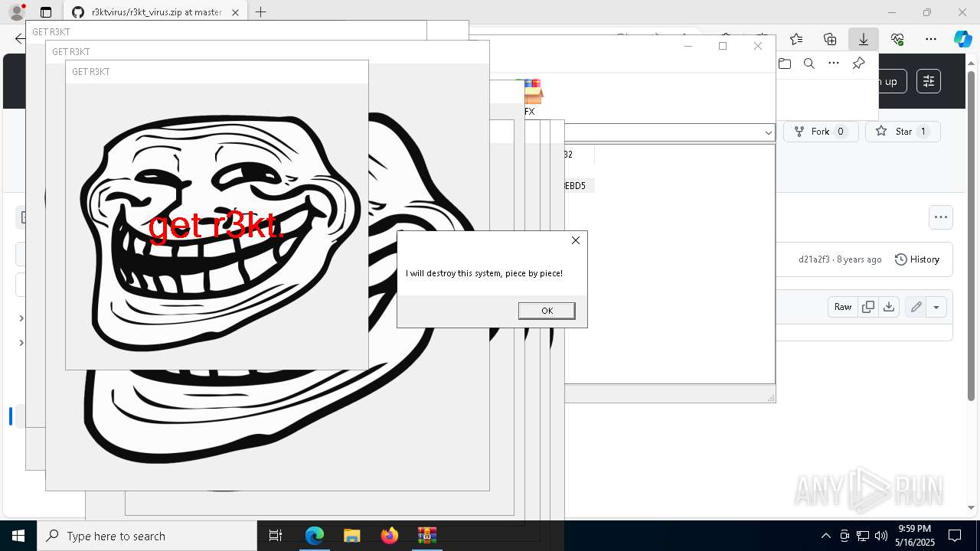Open GitHub settings sliders icon in header
Screen dimensions: 980x551
tap(929, 81)
